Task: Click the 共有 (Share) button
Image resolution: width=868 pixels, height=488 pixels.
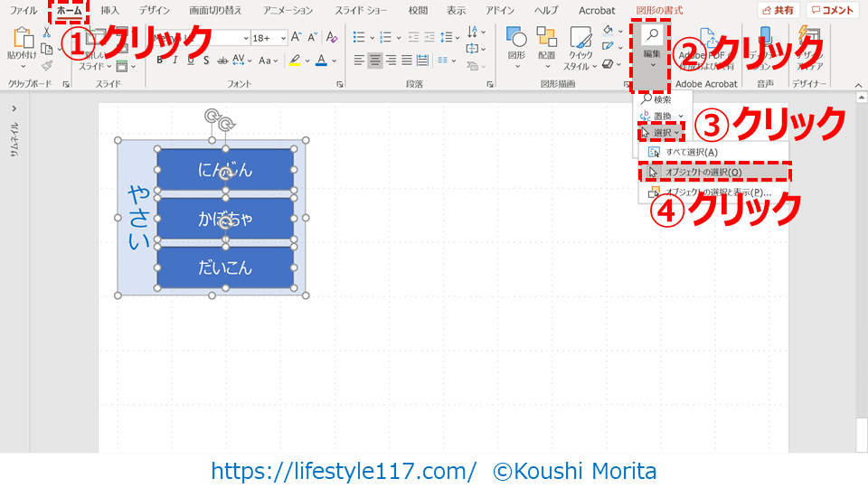Action: [778, 10]
